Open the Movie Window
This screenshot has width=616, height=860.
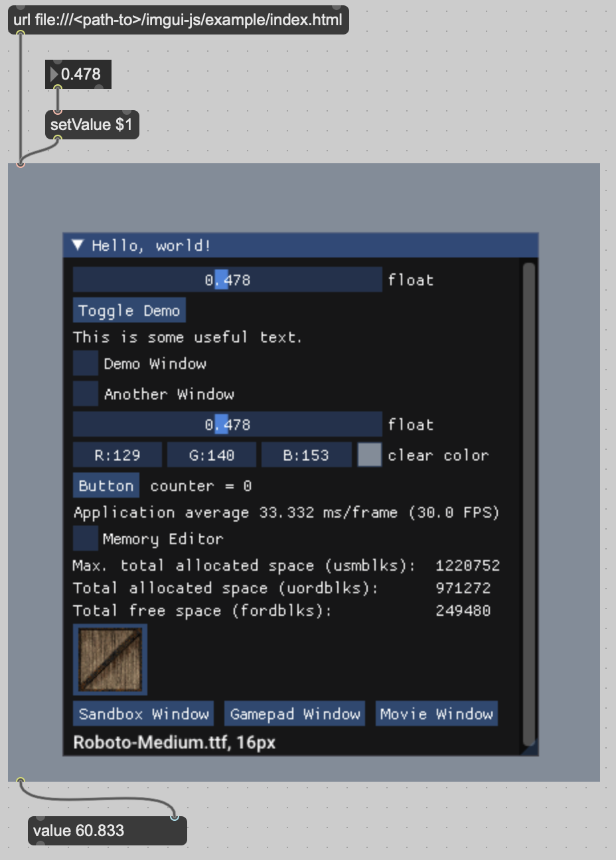tap(437, 714)
